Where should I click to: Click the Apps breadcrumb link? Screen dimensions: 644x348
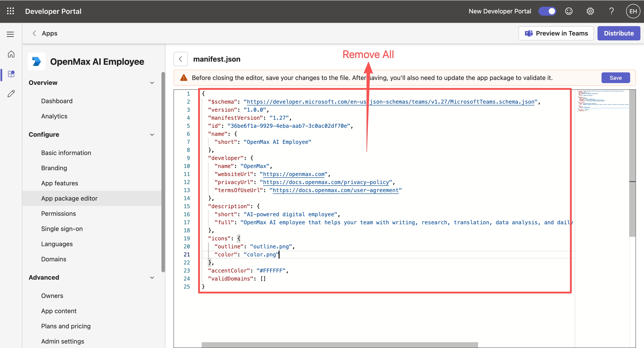point(49,33)
